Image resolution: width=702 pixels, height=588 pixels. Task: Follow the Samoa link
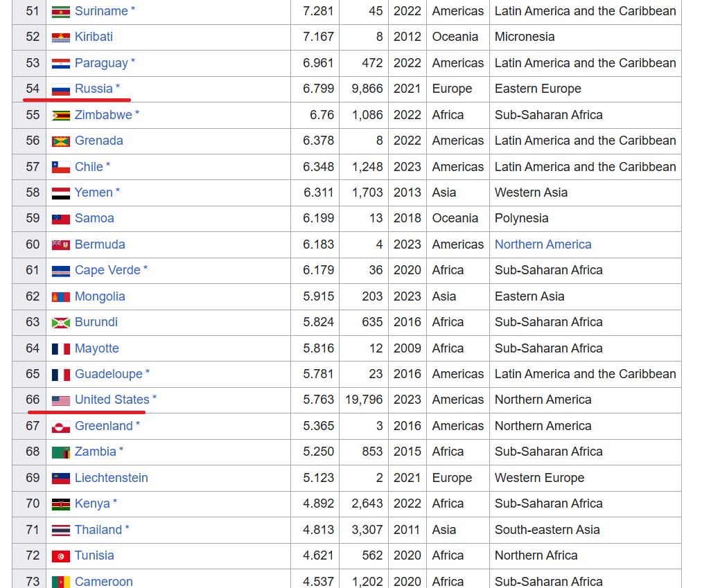tap(94, 218)
